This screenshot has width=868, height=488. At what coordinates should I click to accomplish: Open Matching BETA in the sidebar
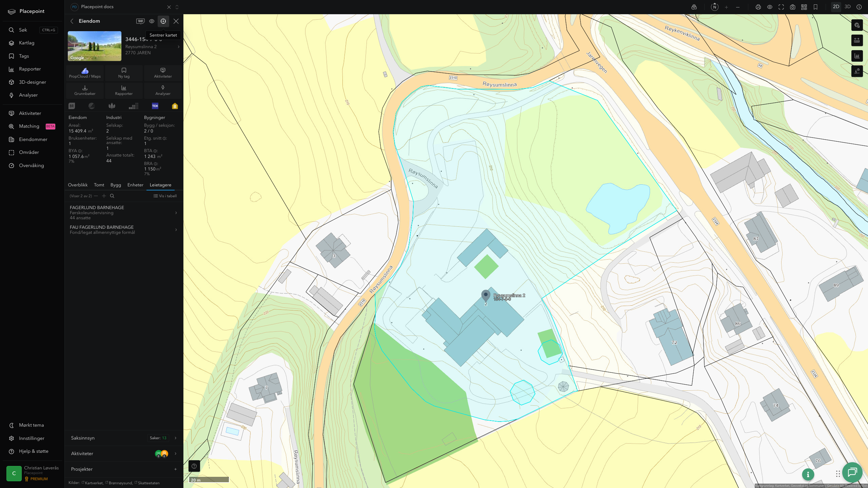(33, 126)
